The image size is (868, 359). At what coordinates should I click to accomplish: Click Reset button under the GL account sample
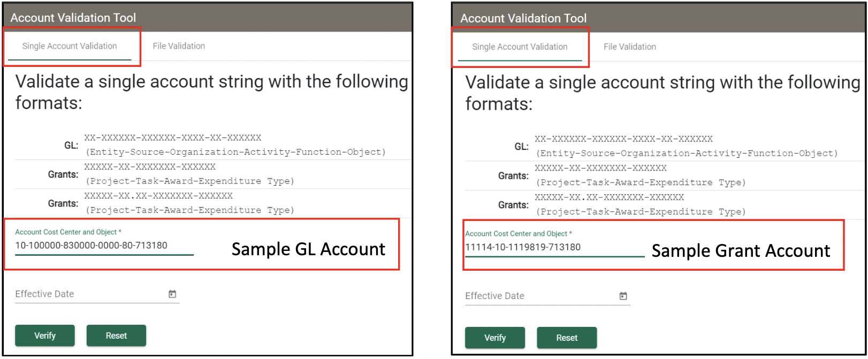tap(116, 335)
